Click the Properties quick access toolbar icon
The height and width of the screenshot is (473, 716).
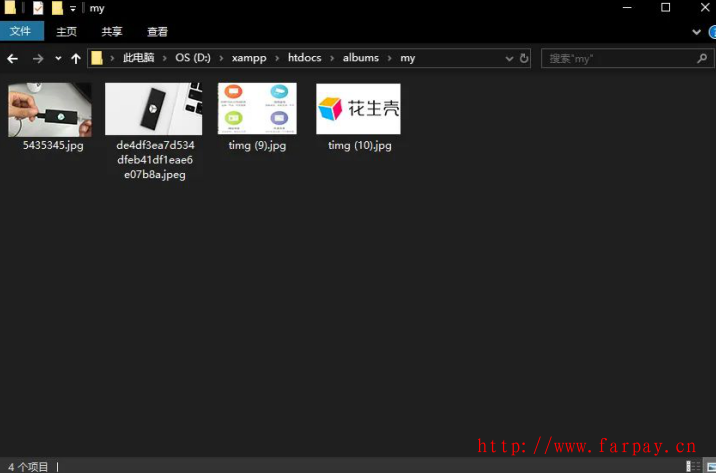[38, 8]
